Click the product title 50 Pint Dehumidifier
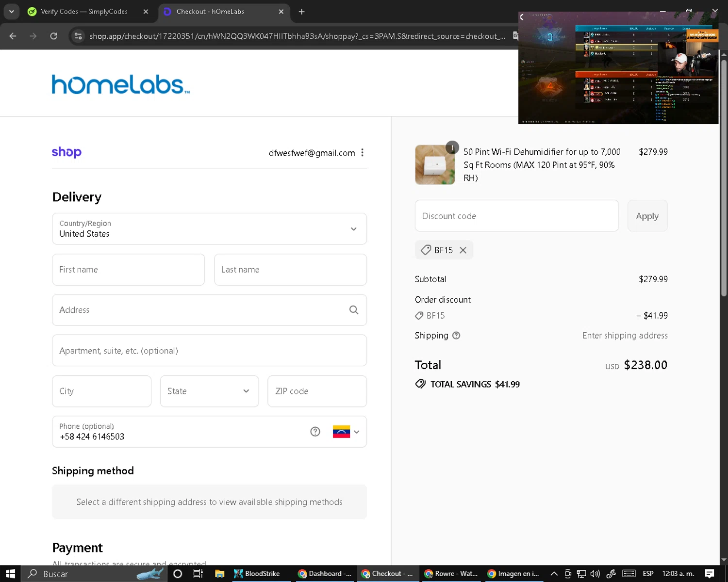The height and width of the screenshot is (582, 728). 542,165
